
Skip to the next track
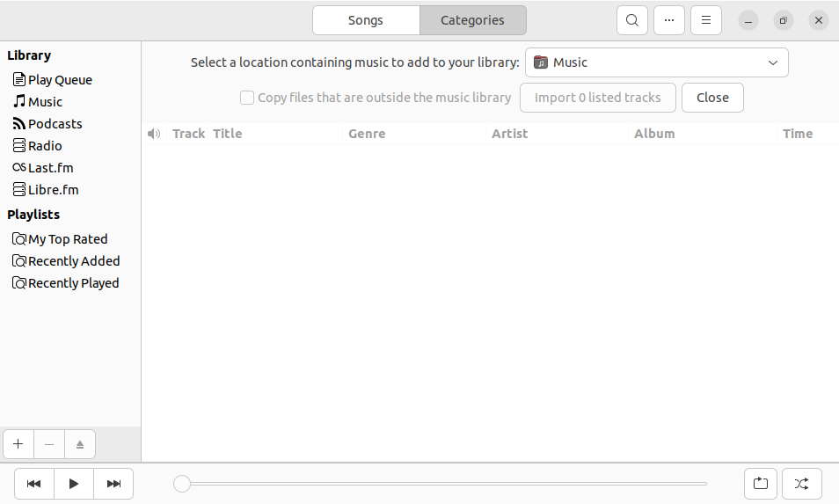coord(113,484)
